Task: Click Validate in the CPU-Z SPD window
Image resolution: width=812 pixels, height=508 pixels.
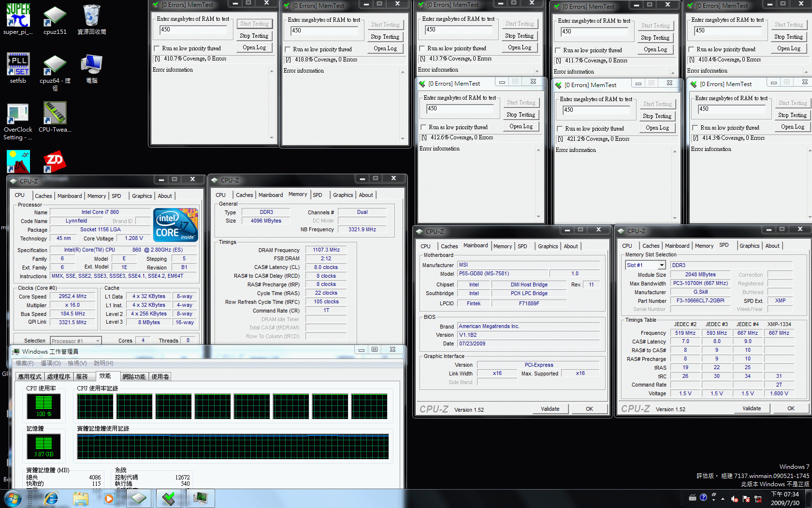Action: click(x=752, y=408)
